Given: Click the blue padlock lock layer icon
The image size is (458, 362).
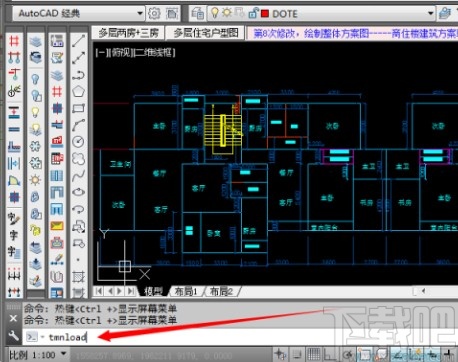Looking at the screenshot, I should click(35, 197).
